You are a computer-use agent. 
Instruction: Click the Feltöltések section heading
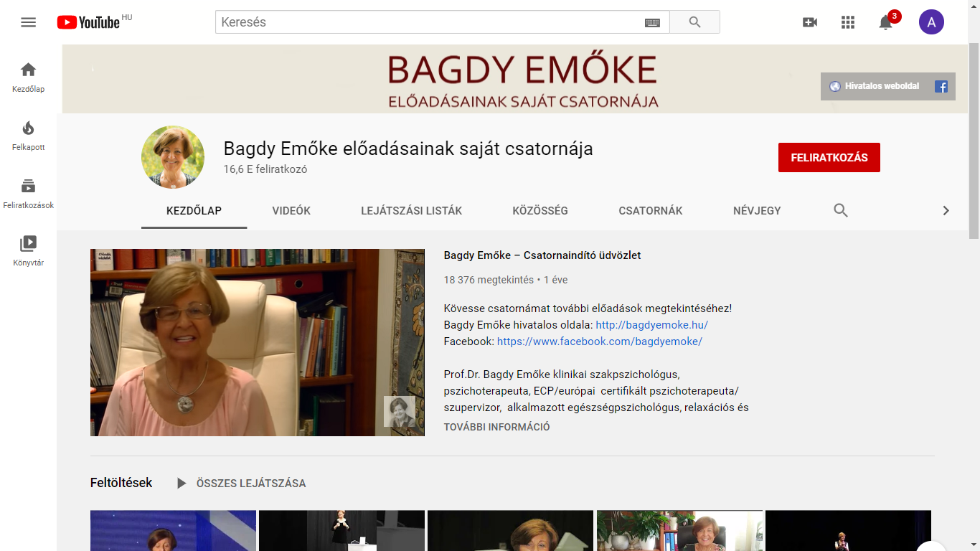click(x=121, y=483)
